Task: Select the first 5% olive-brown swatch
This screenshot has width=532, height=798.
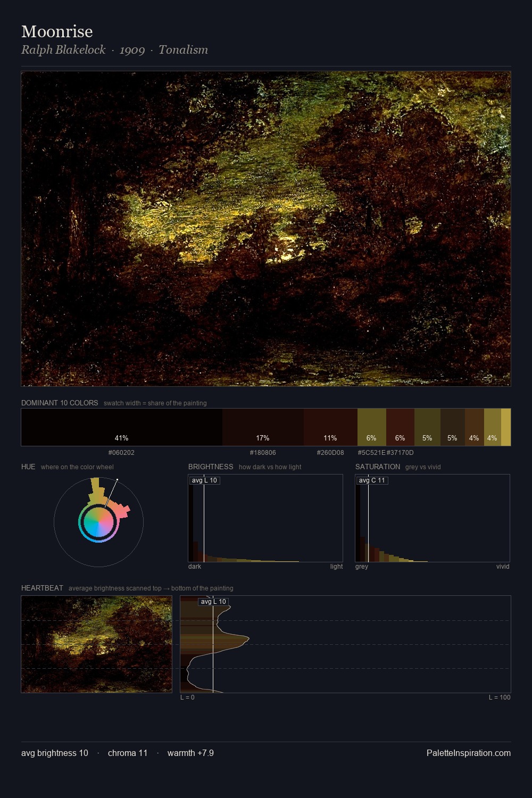Action: click(427, 427)
